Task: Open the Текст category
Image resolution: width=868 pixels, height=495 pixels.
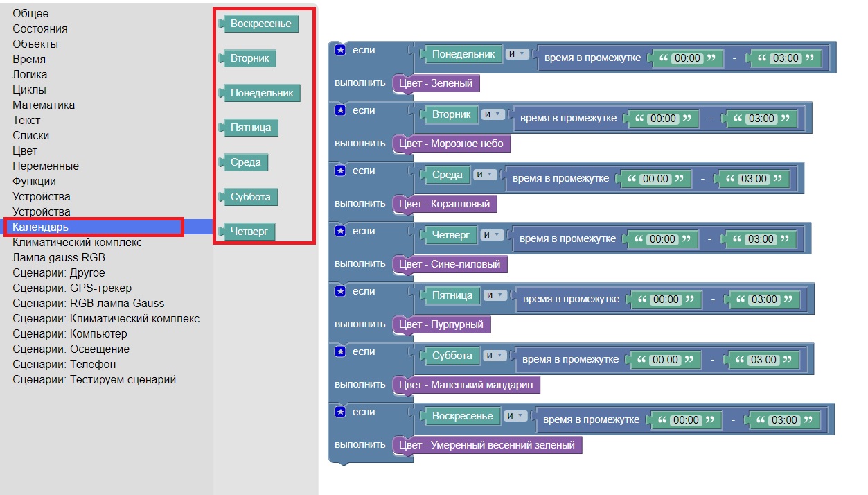Action: (x=26, y=121)
